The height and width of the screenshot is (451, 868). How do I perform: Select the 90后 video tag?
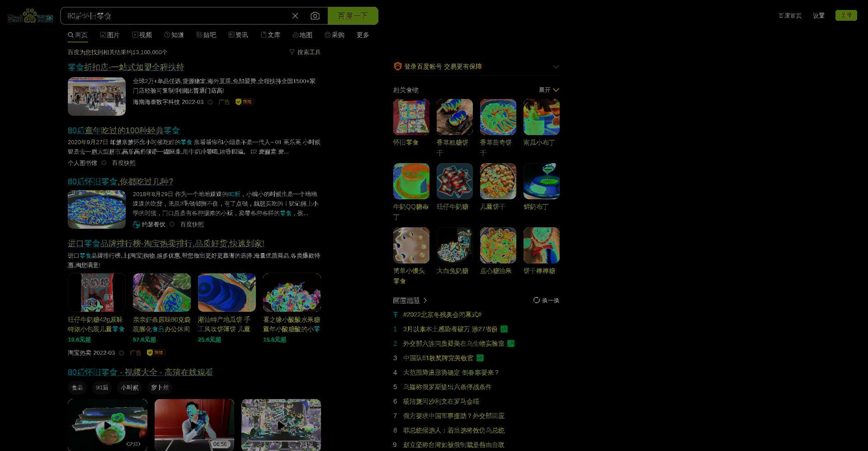pyautogui.click(x=102, y=387)
